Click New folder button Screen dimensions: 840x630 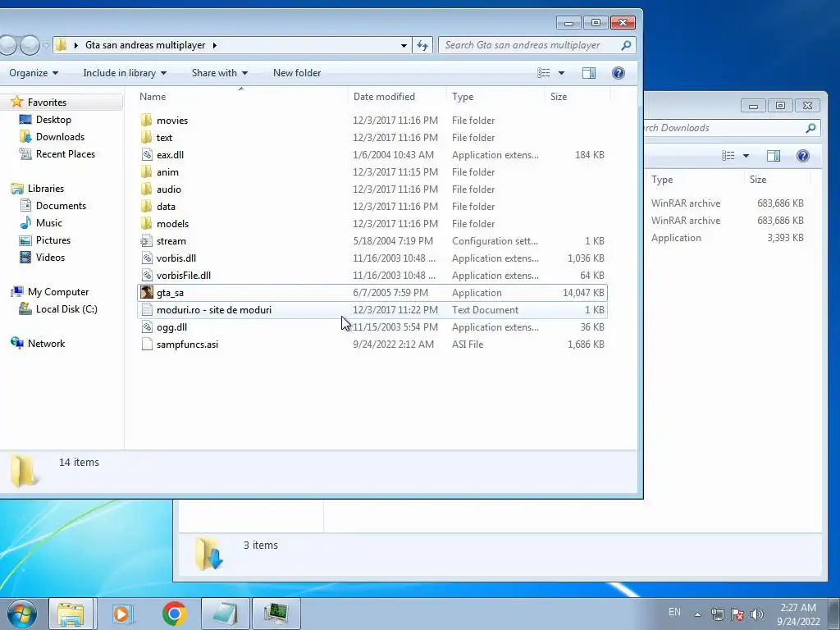pos(297,73)
